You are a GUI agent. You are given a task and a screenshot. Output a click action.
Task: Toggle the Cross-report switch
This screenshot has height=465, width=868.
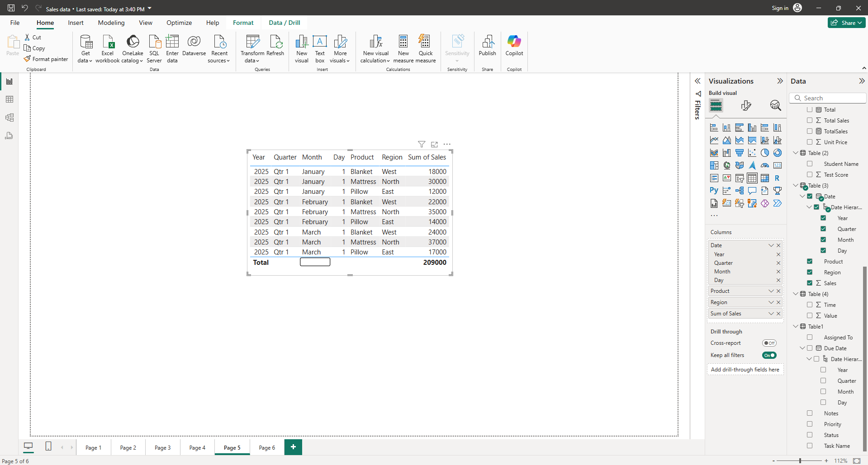(769, 343)
